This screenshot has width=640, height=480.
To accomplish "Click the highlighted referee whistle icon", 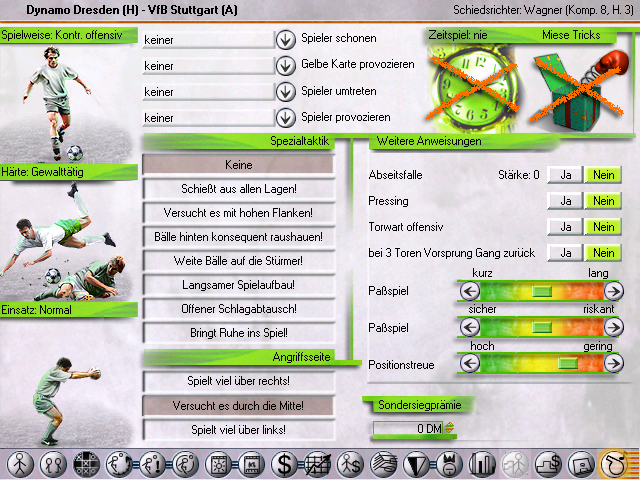I will [614, 464].
